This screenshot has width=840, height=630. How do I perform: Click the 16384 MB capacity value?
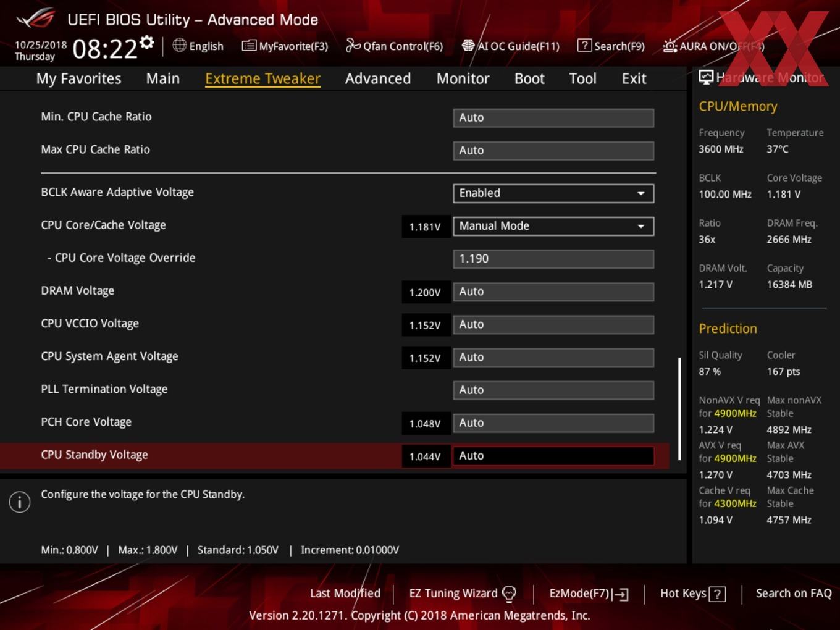click(x=789, y=284)
